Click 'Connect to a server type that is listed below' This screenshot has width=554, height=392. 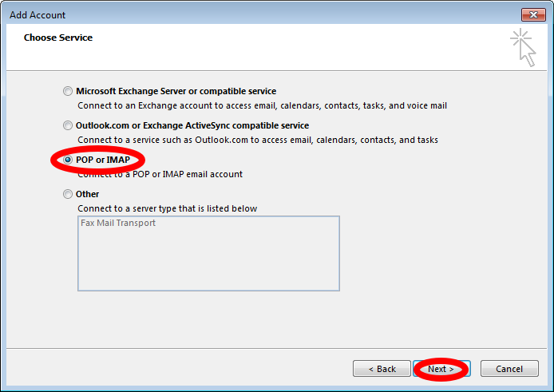(167, 208)
